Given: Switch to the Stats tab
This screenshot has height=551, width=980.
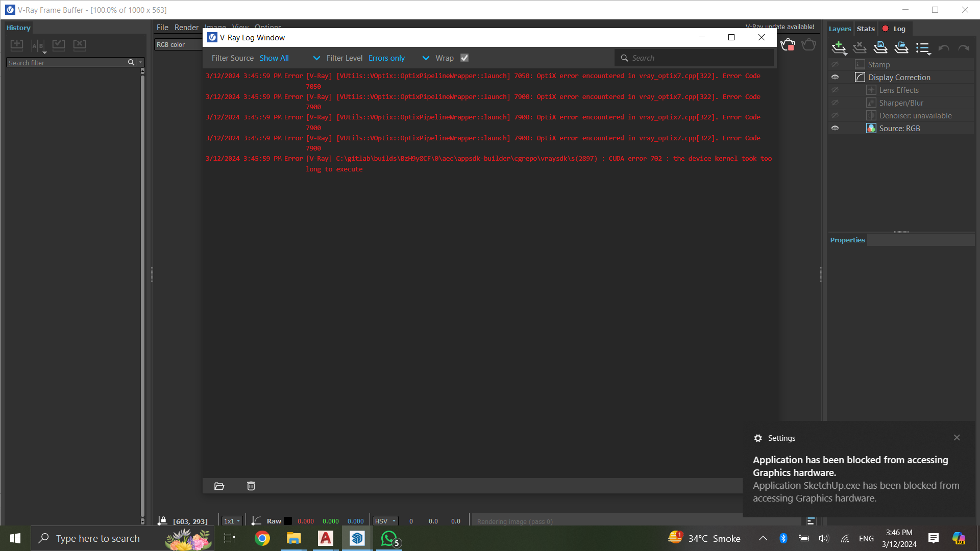Looking at the screenshot, I should 865,29.
